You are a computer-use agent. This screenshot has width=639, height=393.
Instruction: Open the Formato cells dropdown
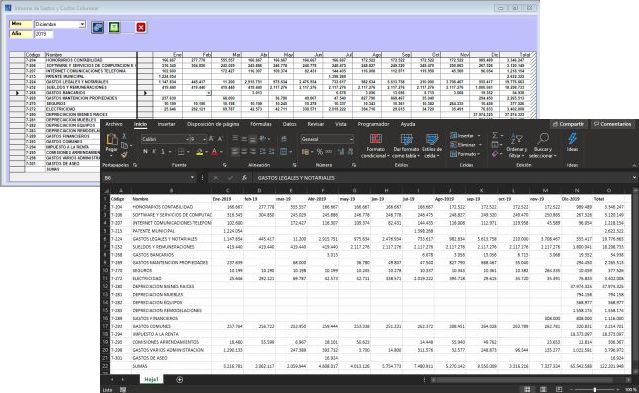coord(465,154)
